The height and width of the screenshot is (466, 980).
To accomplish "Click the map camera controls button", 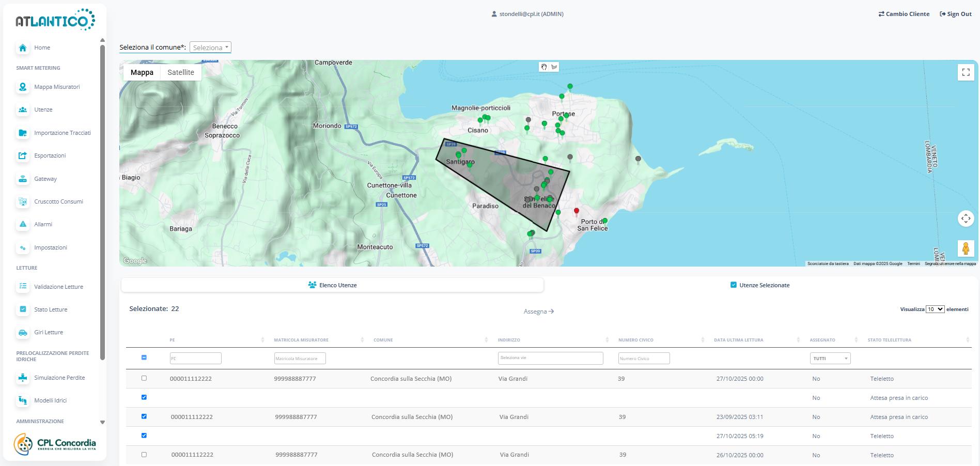I will (x=966, y=219).
